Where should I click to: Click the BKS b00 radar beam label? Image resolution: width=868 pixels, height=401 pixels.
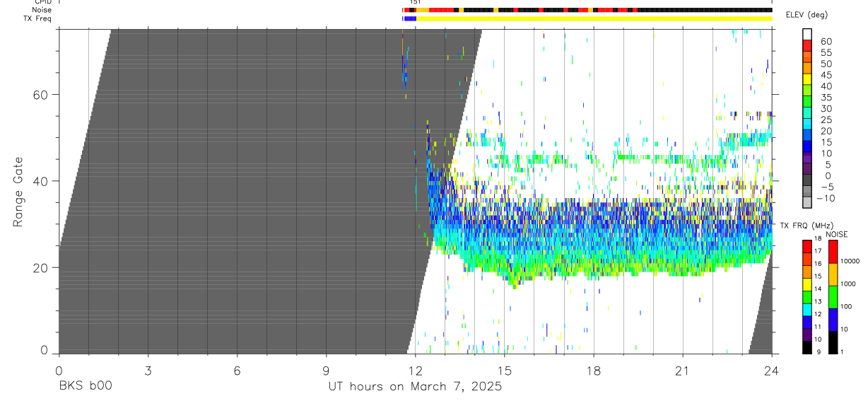point(85,386)
